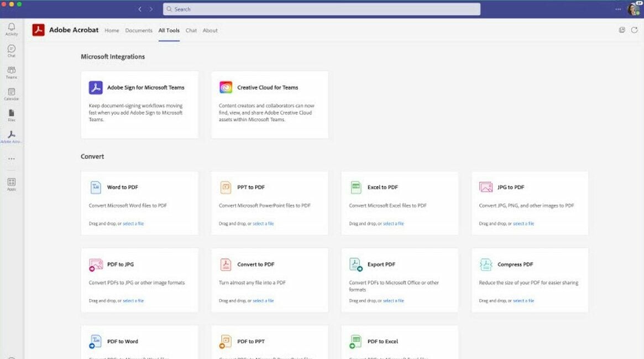
Task: Click the Word to PDF title
Action: pyautogui.click(x=122, y=188)
